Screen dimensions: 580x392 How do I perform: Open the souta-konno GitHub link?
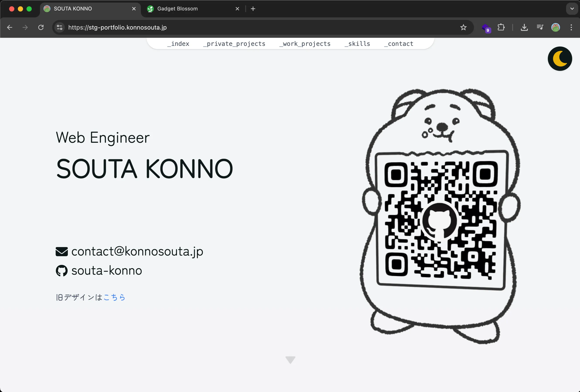[x=107, y=271]
